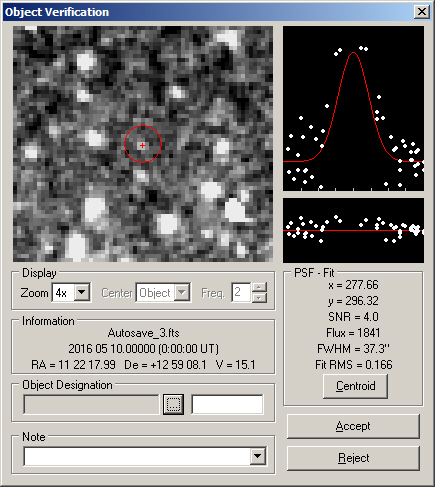Expand the Note combo box arrow

pos(258,456)
